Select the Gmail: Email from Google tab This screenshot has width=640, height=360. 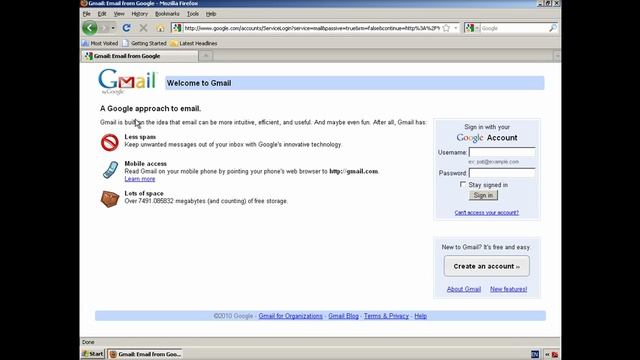pos(140,56)
